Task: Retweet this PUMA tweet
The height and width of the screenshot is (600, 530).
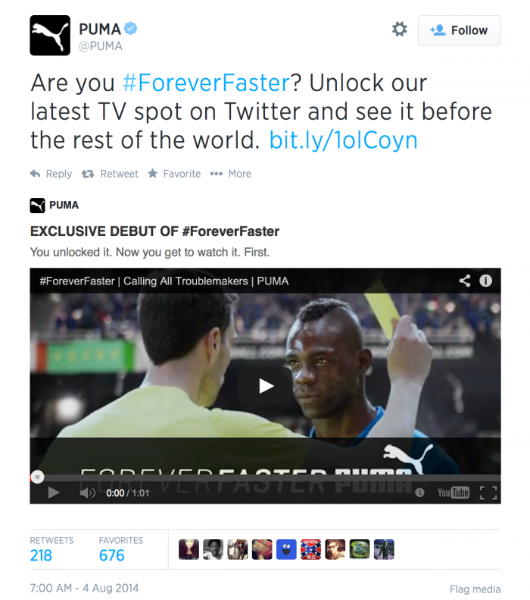Action: [110, 174]
